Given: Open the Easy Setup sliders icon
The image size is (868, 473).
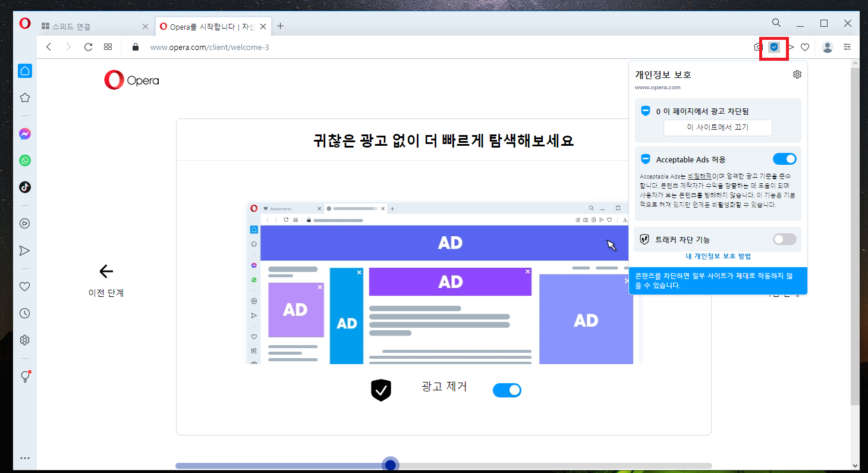Looking at the screenshot, I should pyautogui.click(x=847, y=47).
